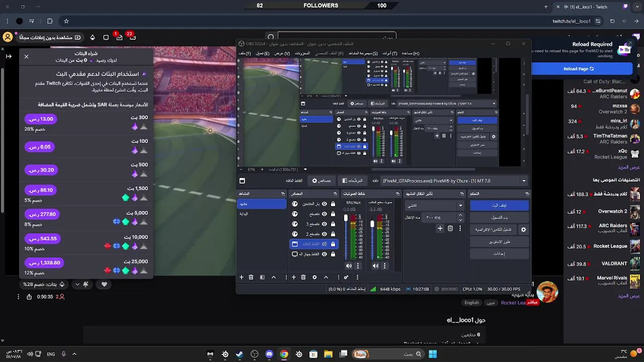This screenshot has height=362, width=644.
Task: Buy 300 bits for 13.00 SAR
Action: (41, 119)
